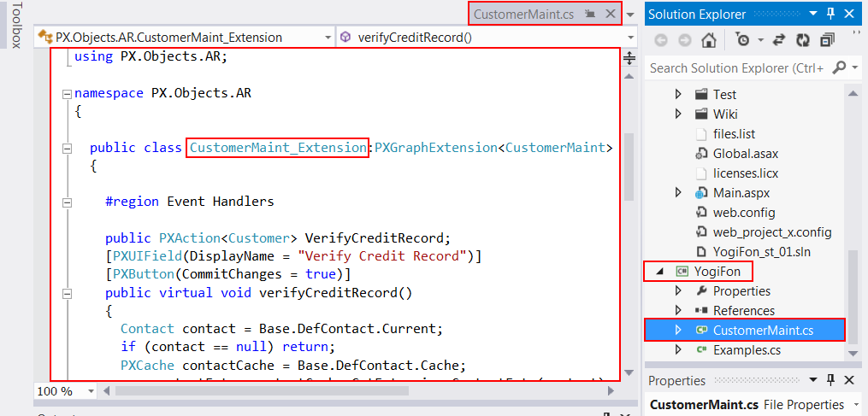Select the References item
The width and height of the screenshot is (868, 416).
coord(743,311)
